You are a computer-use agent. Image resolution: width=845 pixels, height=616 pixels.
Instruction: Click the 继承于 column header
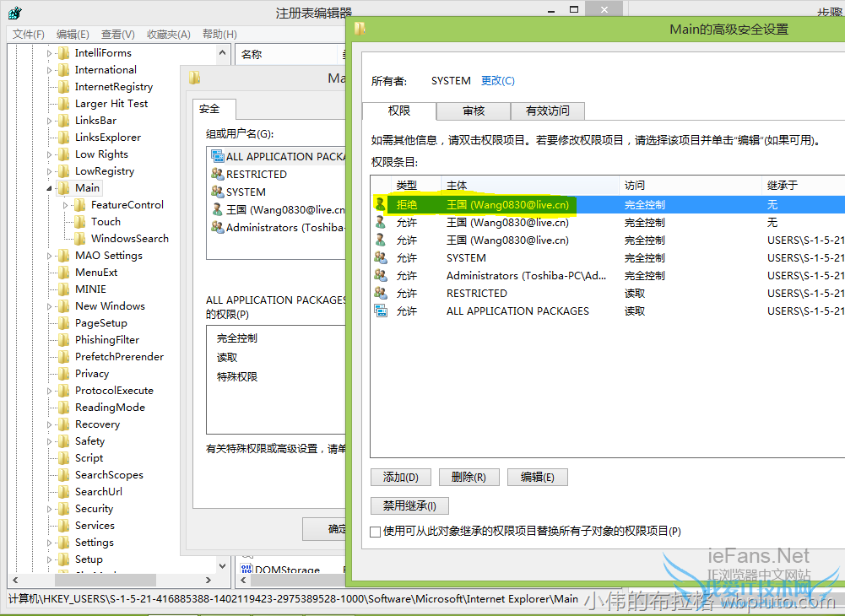[803, 186]
